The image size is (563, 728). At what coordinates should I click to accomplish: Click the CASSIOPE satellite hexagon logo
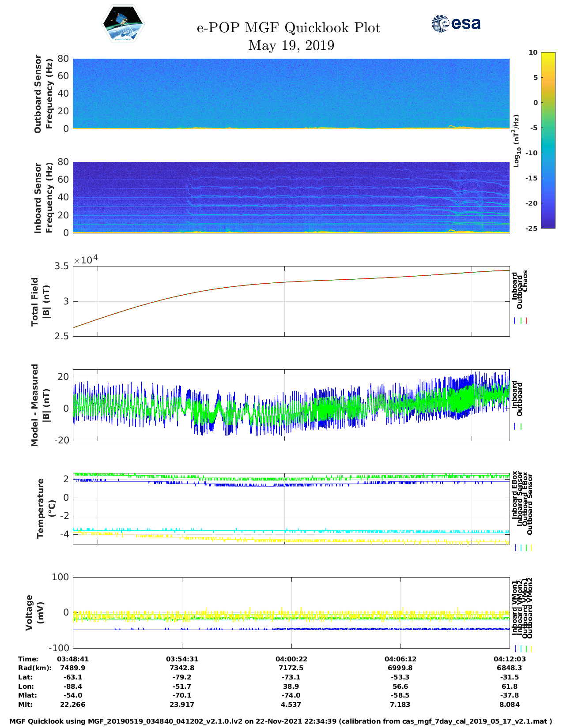(x=123, y=24)
